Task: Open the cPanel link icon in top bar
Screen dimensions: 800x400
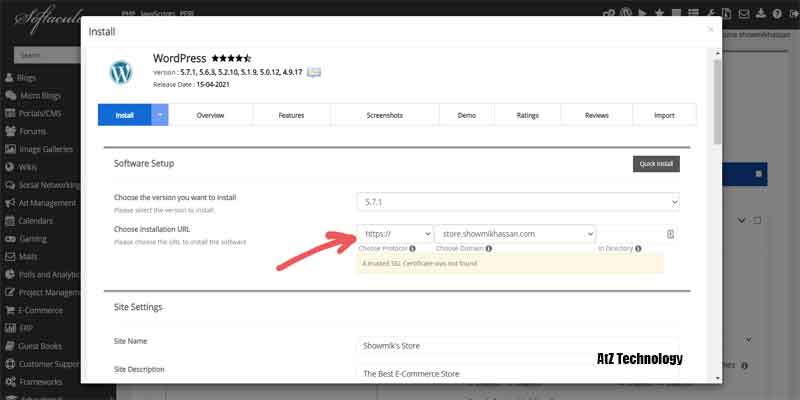Action: point(608,14)
